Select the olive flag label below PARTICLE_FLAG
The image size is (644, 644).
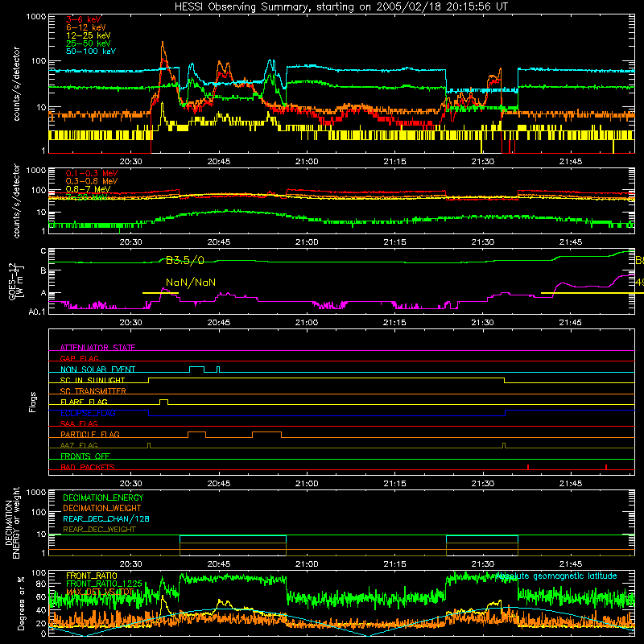[79, 445]
